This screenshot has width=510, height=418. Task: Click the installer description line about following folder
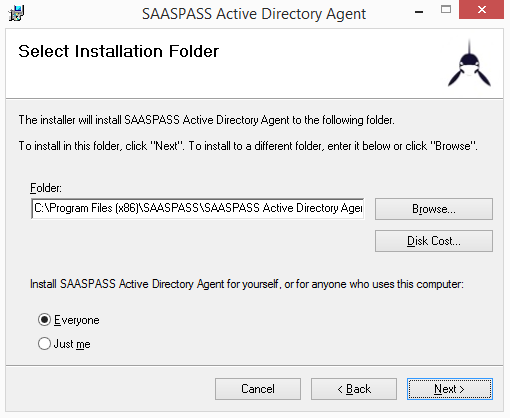tap(206, 120)
